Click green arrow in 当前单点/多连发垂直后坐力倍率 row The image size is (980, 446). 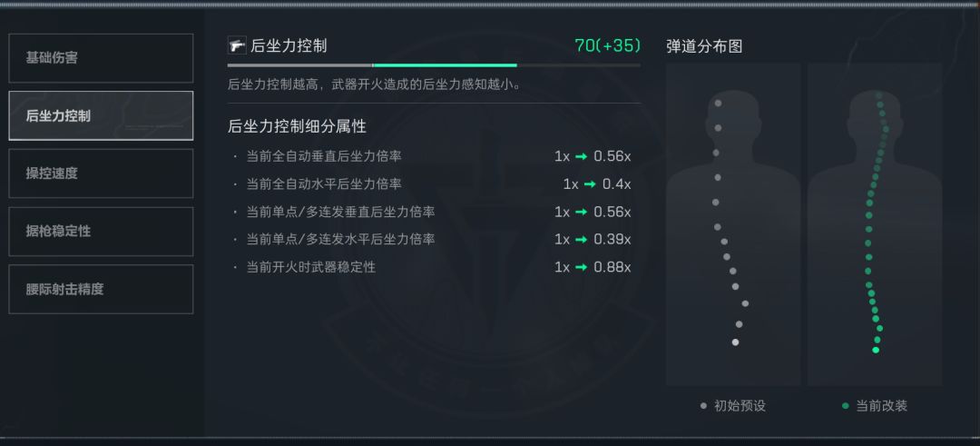click(x=582, y=212)
